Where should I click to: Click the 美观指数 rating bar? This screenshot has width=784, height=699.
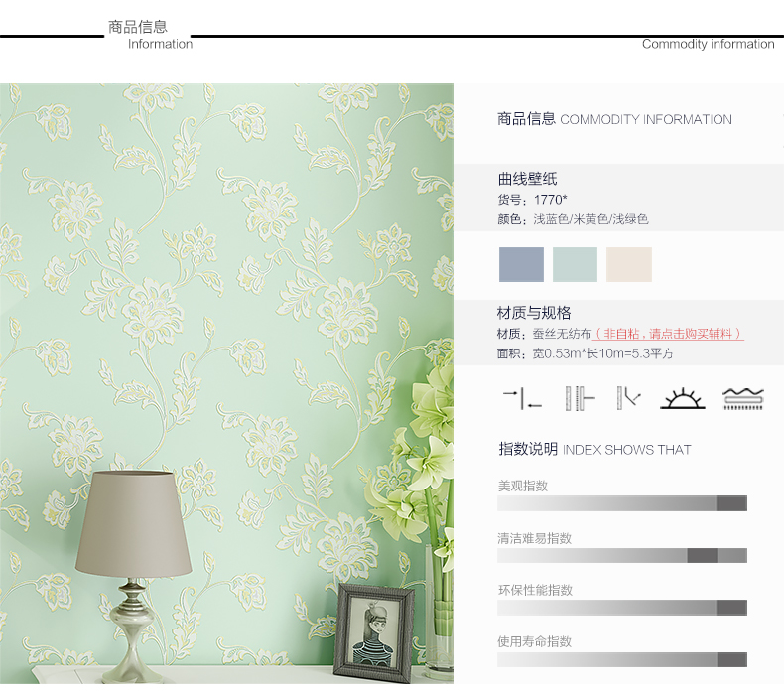coord(622,503)
